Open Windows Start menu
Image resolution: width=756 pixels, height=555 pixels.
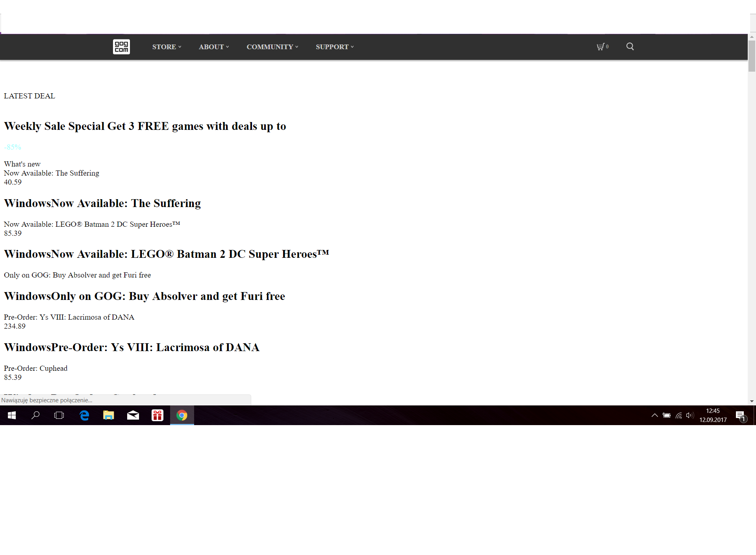[x=12, y=415]
